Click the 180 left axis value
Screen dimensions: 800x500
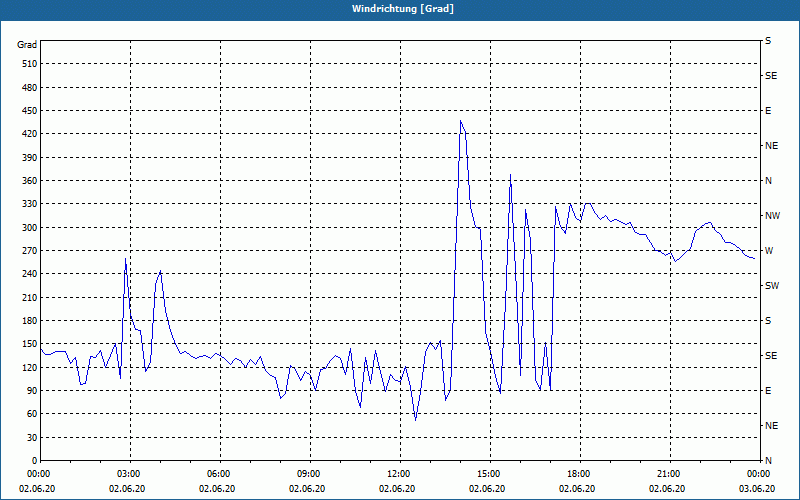click(29, 320)
